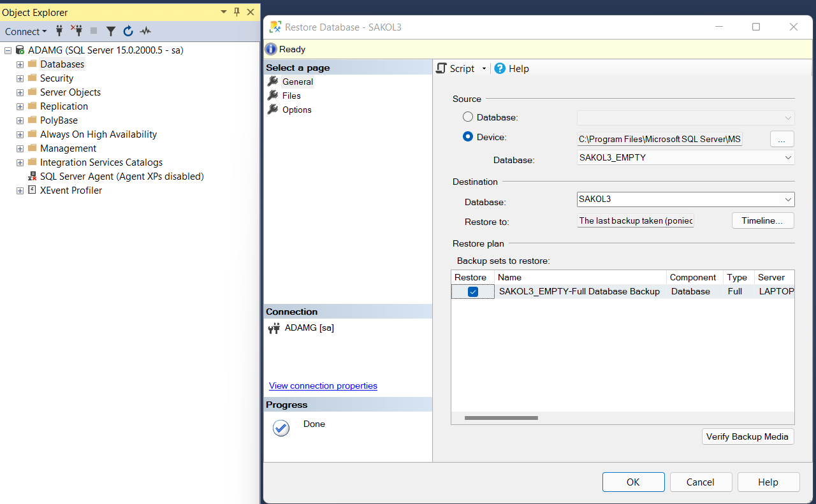Click the Component column header
816x504 pixels.
695,277
